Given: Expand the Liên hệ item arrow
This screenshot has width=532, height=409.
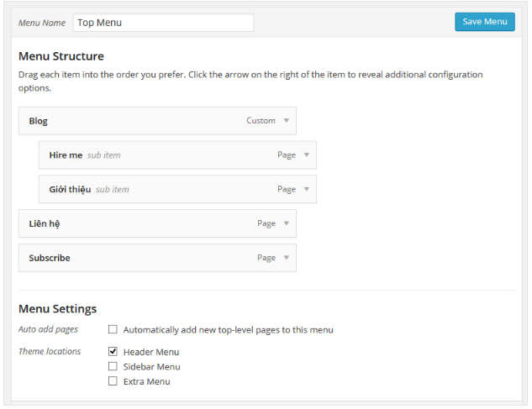Looking at the screenshot, I should coord(287,223).
